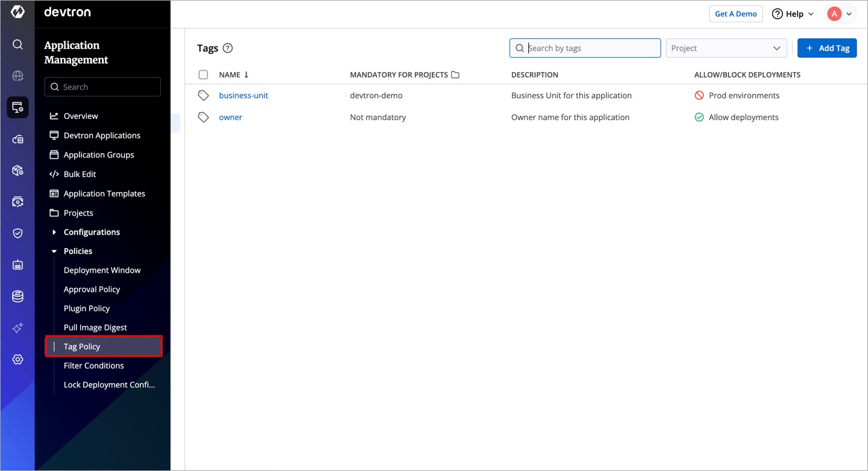This screenshot has width=868, height=471.
Task: Go to Devtron Applications in the sidebar
Action: [102, 135]
